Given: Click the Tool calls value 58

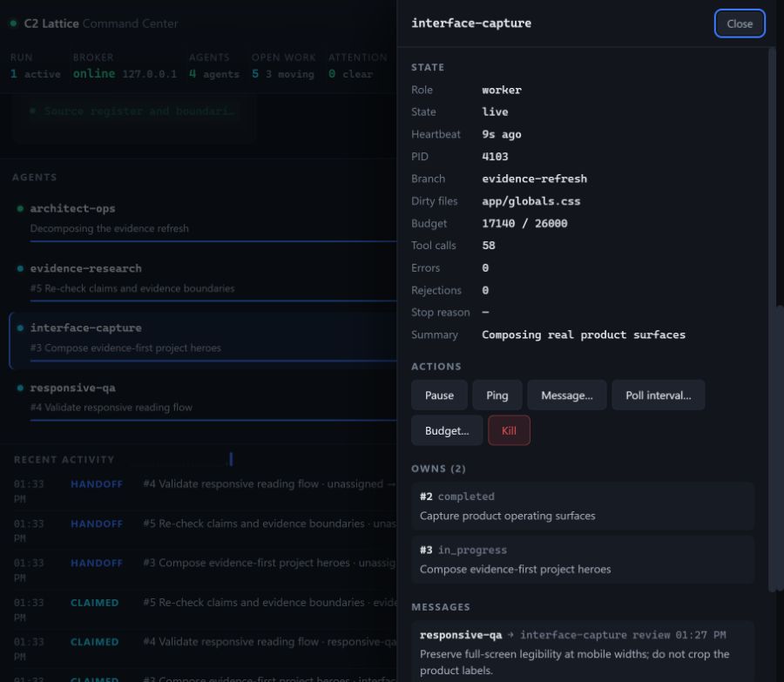Looking at the screenshot, I should (489, 246).
